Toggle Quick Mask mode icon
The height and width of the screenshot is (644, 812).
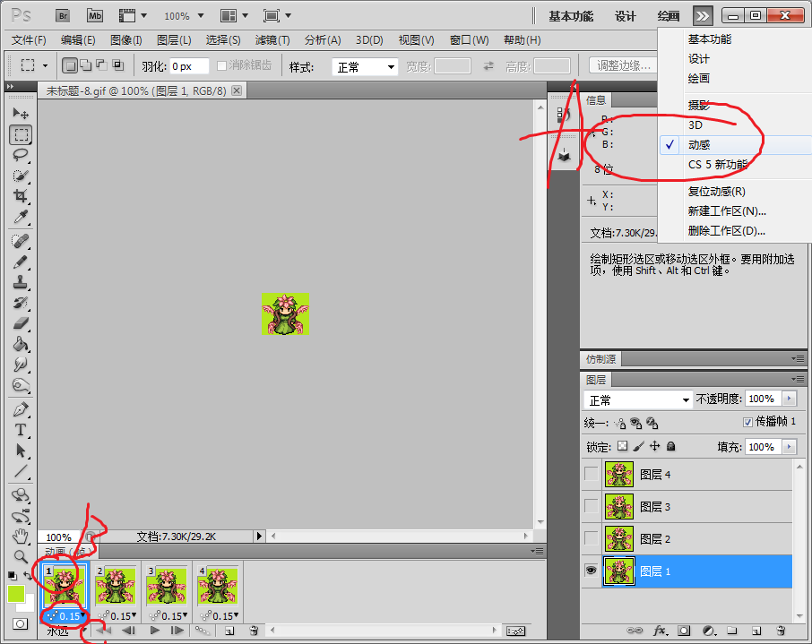(x=21, y=623)
